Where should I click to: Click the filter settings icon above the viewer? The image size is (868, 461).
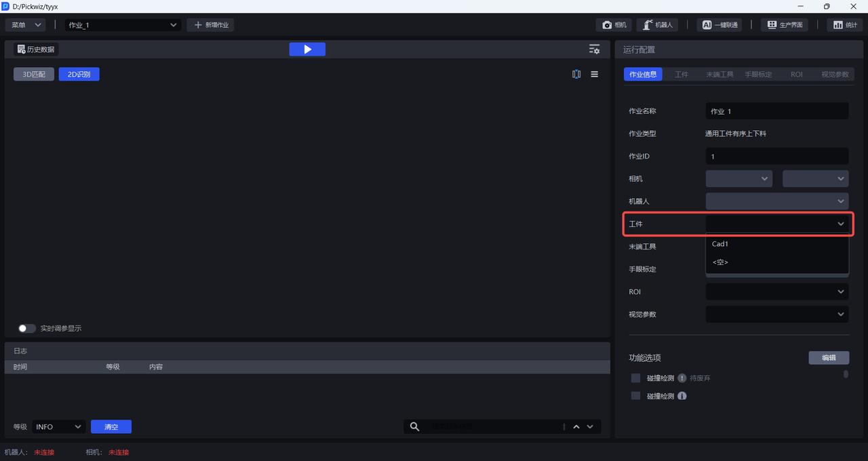coord(594,49)
